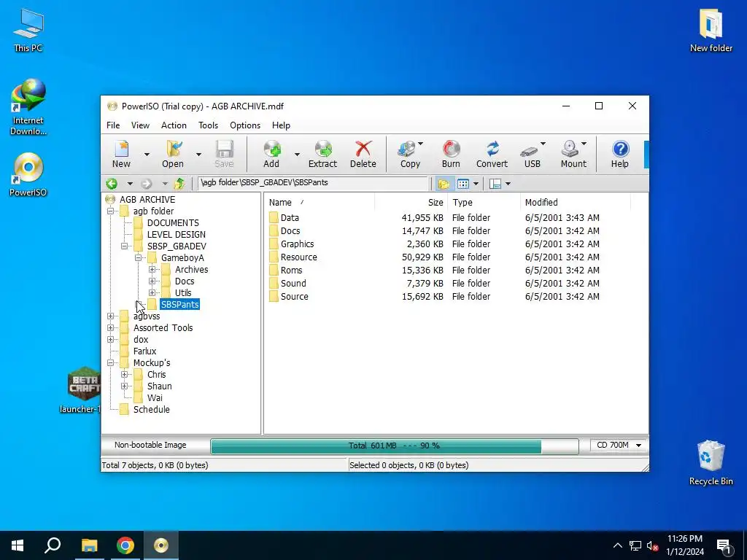Click the view mode grid icon
Viewport: 747px width, 560px height.
click(463, 184)
